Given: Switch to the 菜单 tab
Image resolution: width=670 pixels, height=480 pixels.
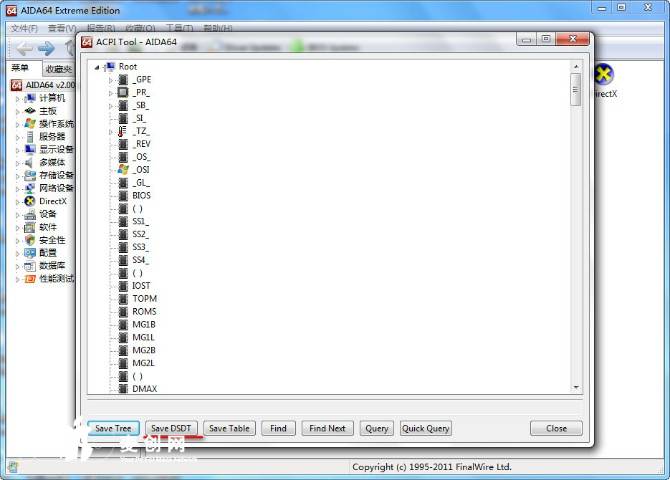Looking at the screenshot, I should 20,69.
